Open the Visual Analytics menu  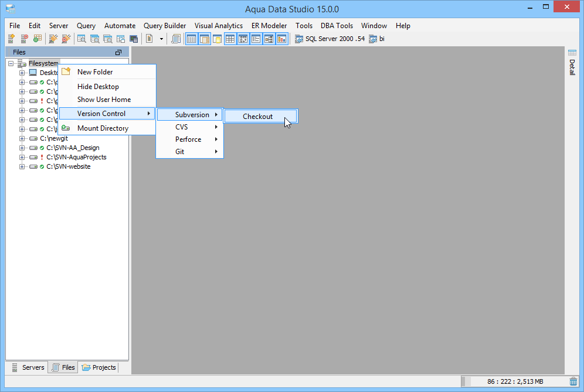219,26
